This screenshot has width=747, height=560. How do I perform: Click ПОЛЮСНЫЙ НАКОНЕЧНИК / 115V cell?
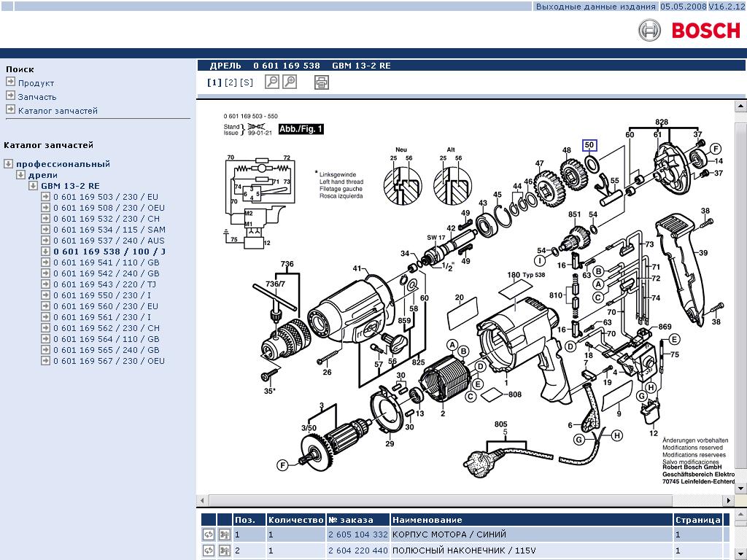click(532, 551)
